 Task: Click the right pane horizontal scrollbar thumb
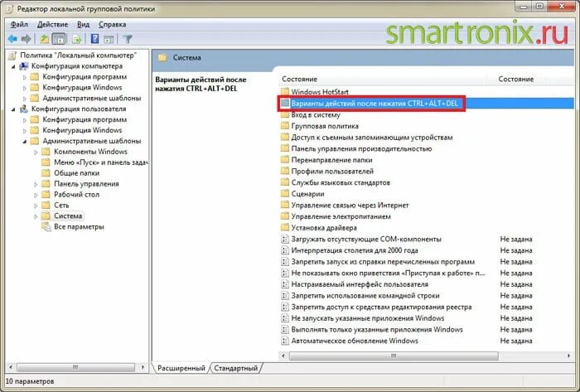click(x=394, y=356)
